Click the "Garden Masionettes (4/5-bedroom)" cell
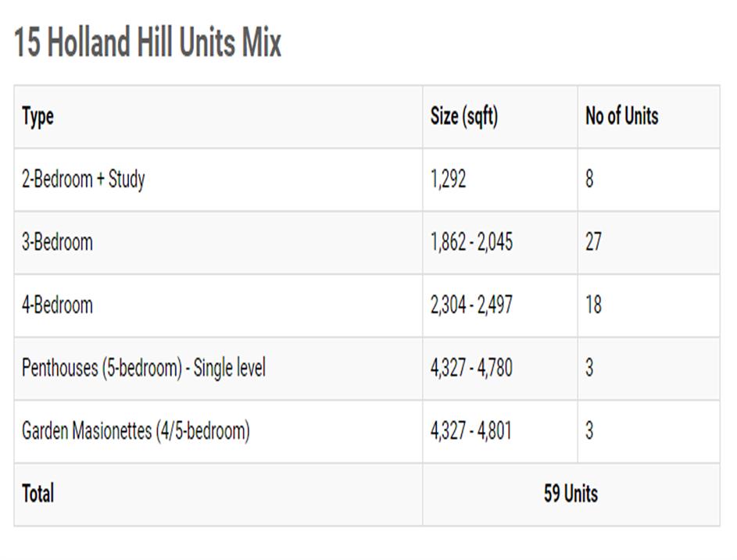The image size is (737, 560). [136, 430]
